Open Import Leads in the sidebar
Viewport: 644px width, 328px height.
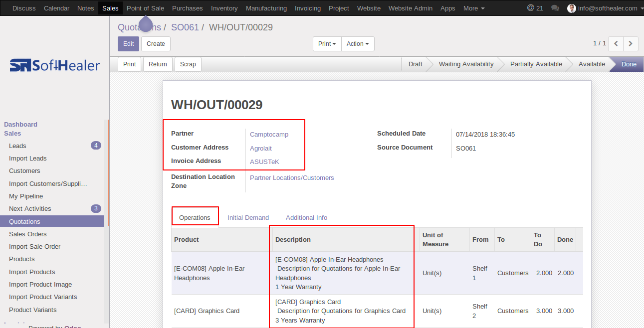coord(52,159)
